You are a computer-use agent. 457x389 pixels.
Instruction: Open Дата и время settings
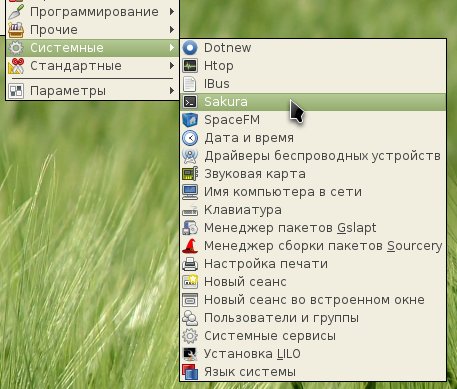coord(313,138)
